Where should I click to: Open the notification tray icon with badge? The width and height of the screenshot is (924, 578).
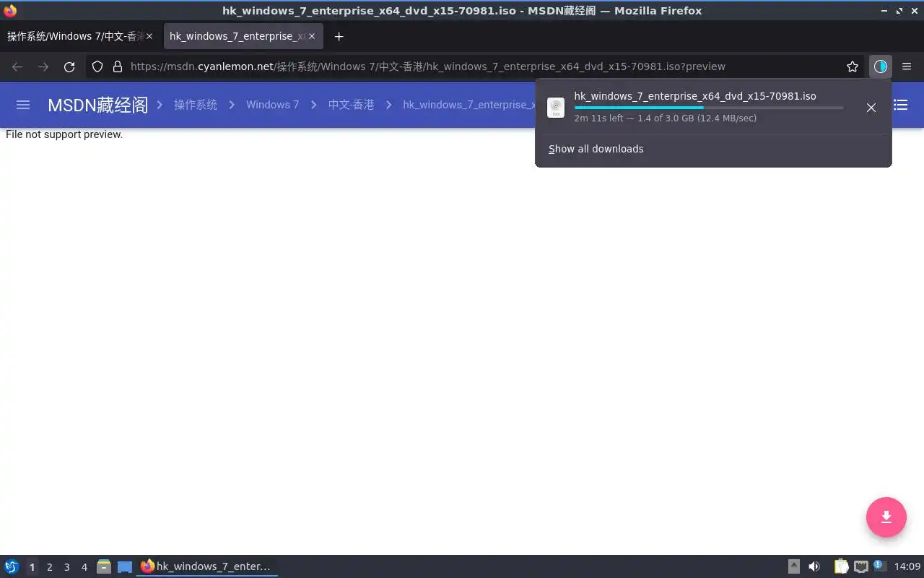point(879,566)
